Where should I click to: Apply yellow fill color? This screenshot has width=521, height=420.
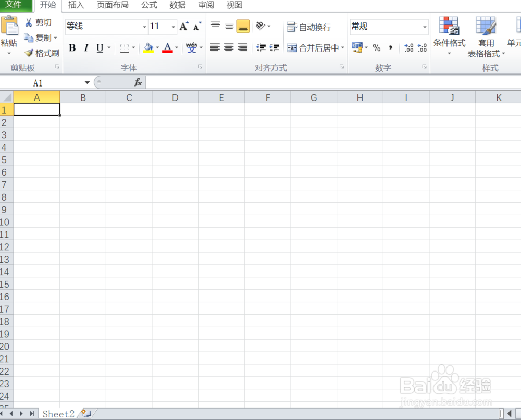point(148,48)
